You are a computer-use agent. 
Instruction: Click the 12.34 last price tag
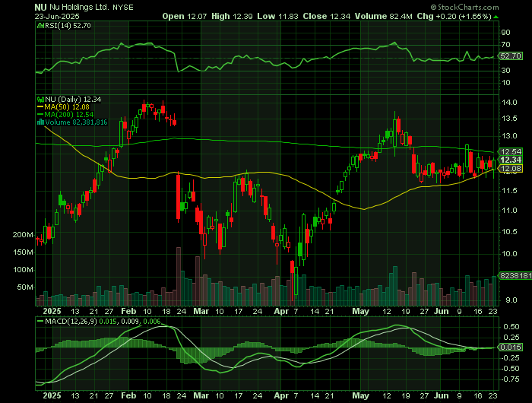coord(511,160)
